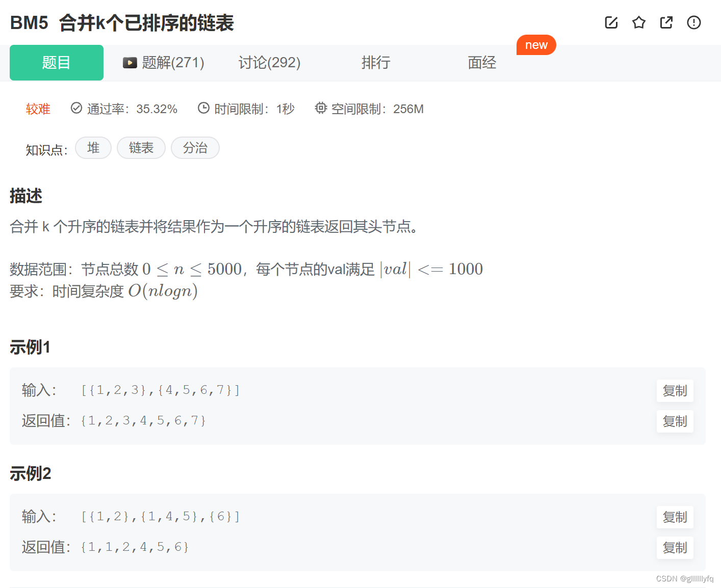This screenshot has width=721, height=588.
Task: Click the memory limit chip icon
Action: click(321, 108)
